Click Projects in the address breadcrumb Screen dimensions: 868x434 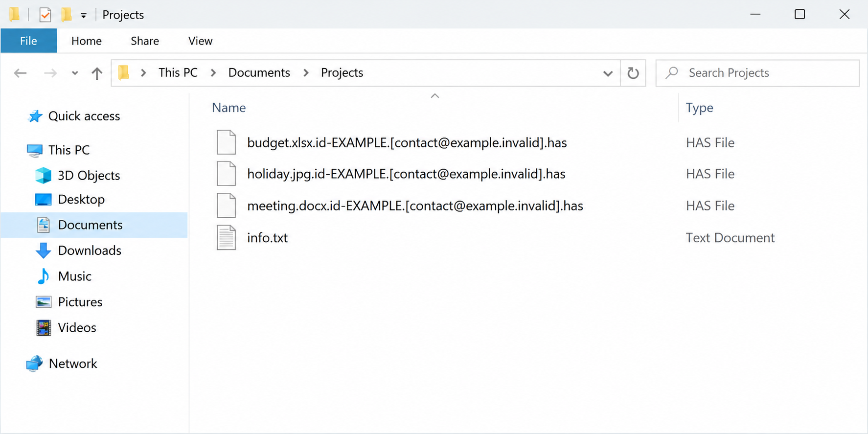pos(342,72)
